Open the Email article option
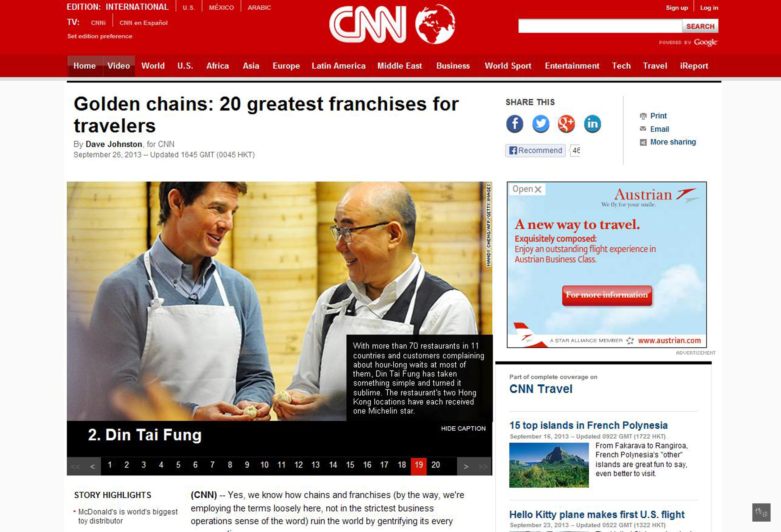 (654, 129)
